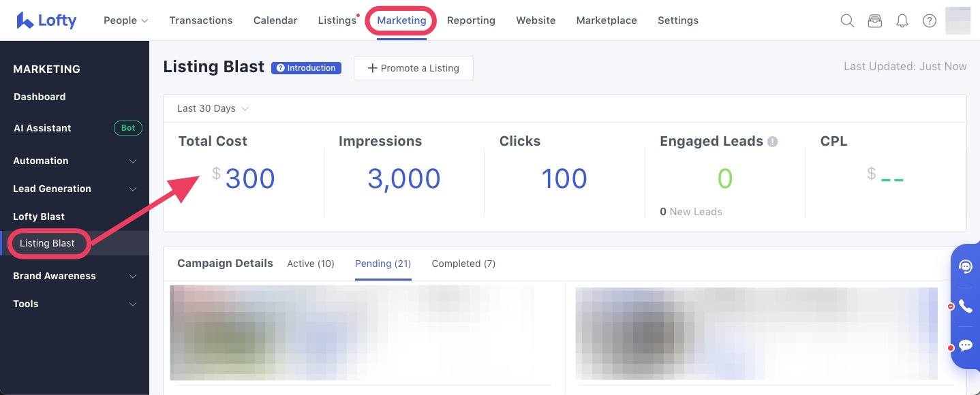Click the Campaign Details label

225,264
